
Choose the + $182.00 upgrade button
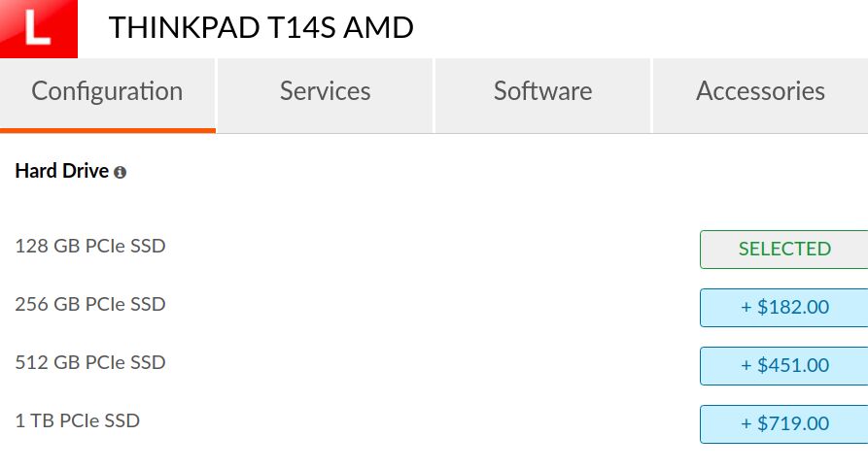[x=783, y=308]
